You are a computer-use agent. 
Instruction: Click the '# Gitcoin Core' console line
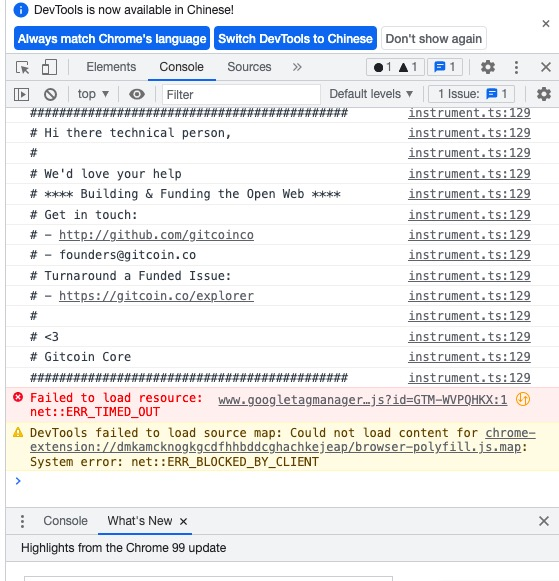[x=80, y=357]
